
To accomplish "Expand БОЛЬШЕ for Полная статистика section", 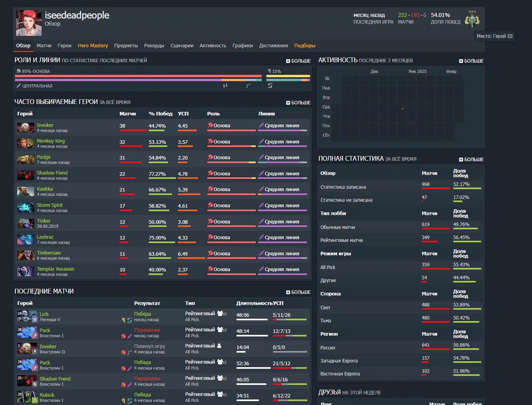I will pos(471,160).
